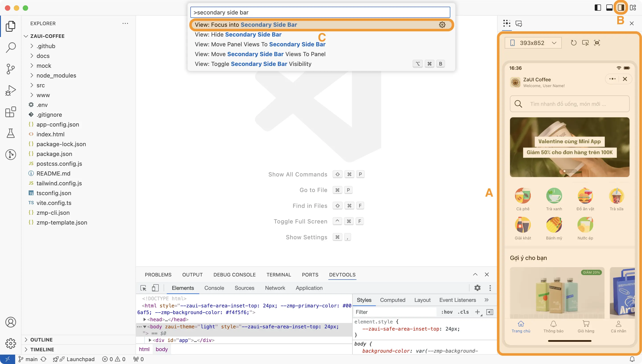This screenshot has width=642, height=364.
Task: Expand the head element node
Action: [144, 319]
